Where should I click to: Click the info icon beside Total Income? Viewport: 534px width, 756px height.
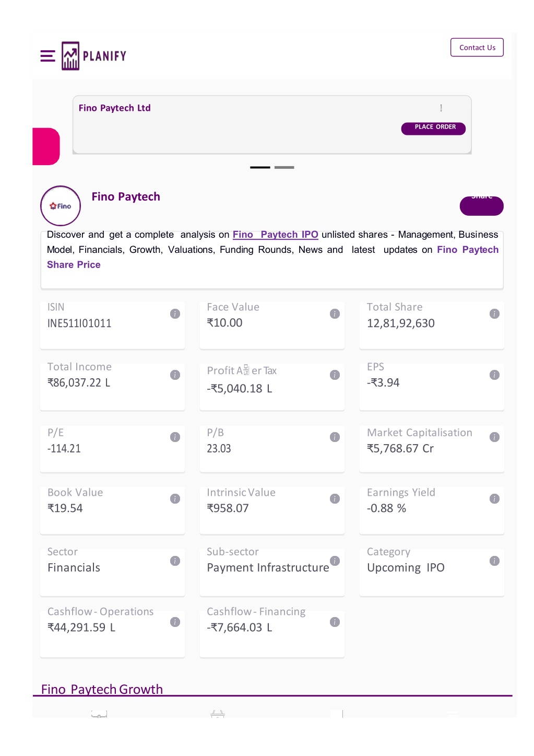tap(175, 375)
